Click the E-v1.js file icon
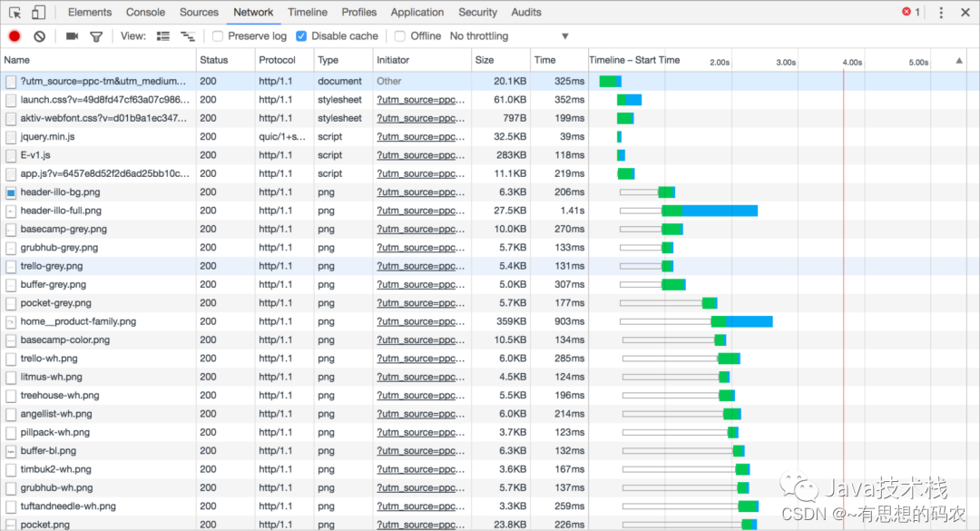Viewport: 980px width, 531px height. coord(11,156)
